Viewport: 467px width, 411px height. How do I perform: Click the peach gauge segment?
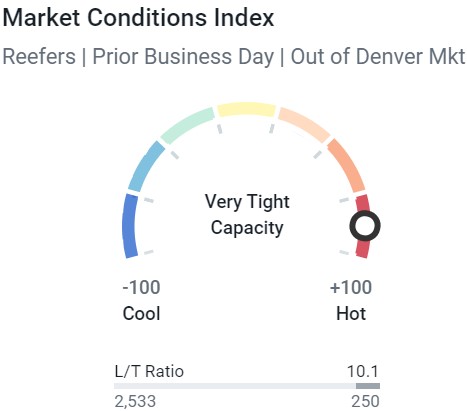[305, 125]
